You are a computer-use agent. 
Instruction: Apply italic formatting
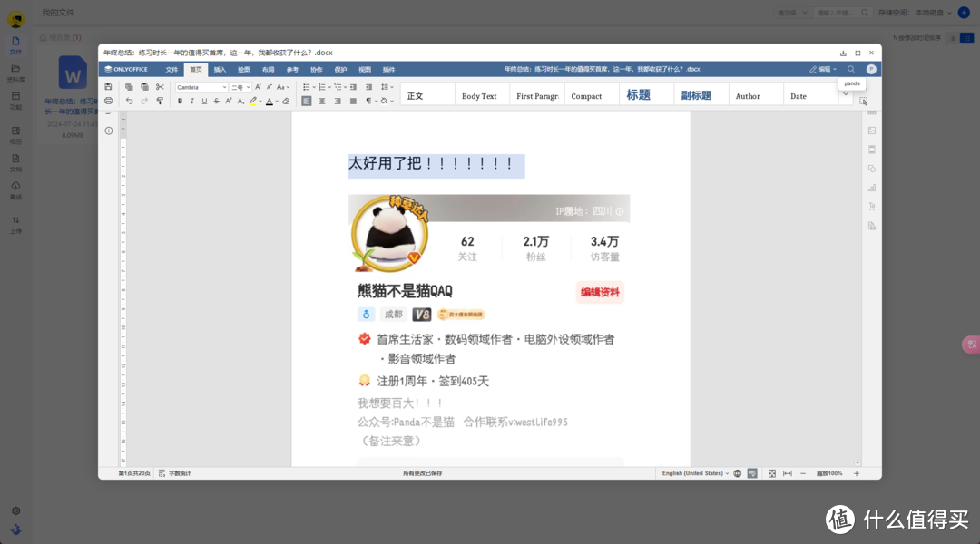tap(191, 101)
